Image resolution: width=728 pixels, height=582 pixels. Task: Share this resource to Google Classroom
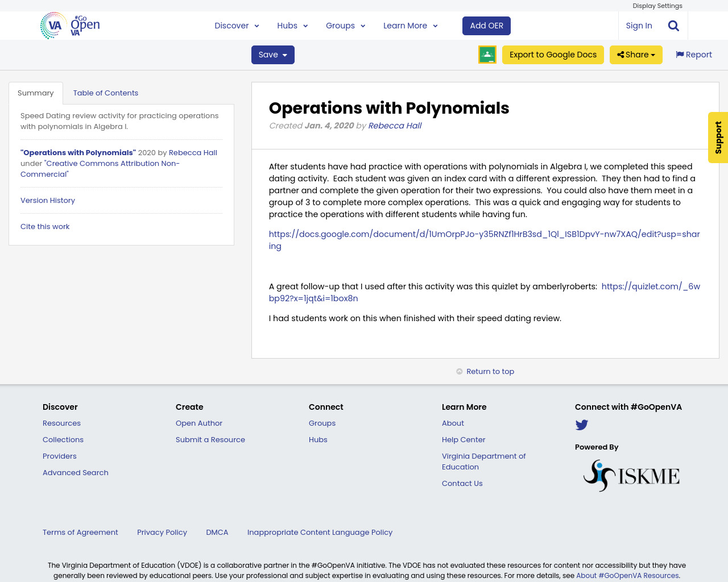click(487, 55)
